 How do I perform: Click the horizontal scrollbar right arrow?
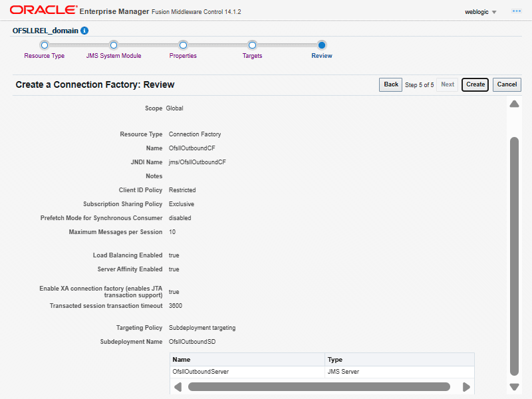(467, 387)
